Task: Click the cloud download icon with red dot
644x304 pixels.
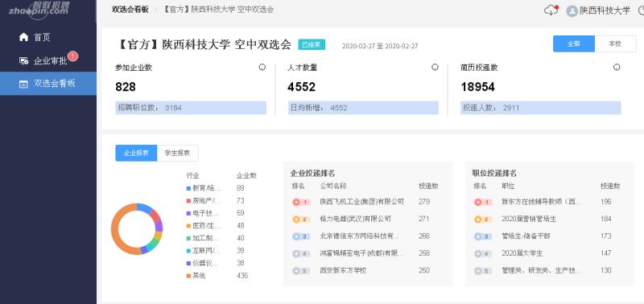Action: 551,10
